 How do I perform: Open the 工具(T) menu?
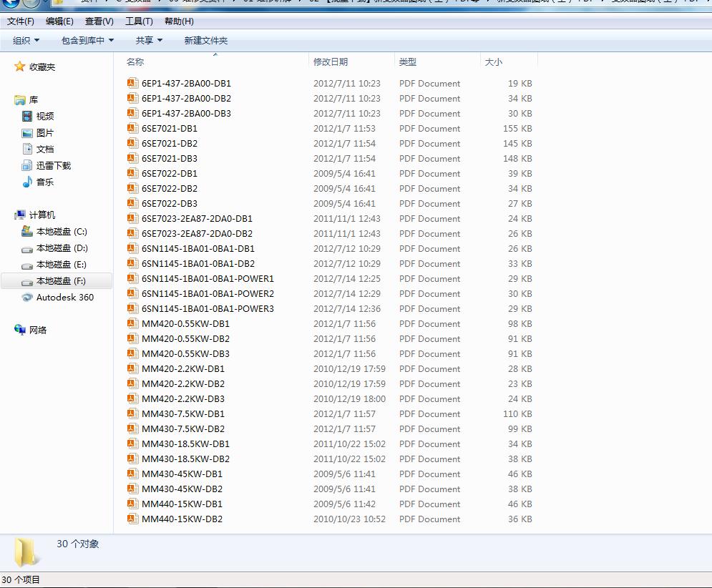click(x=139, y=21)
